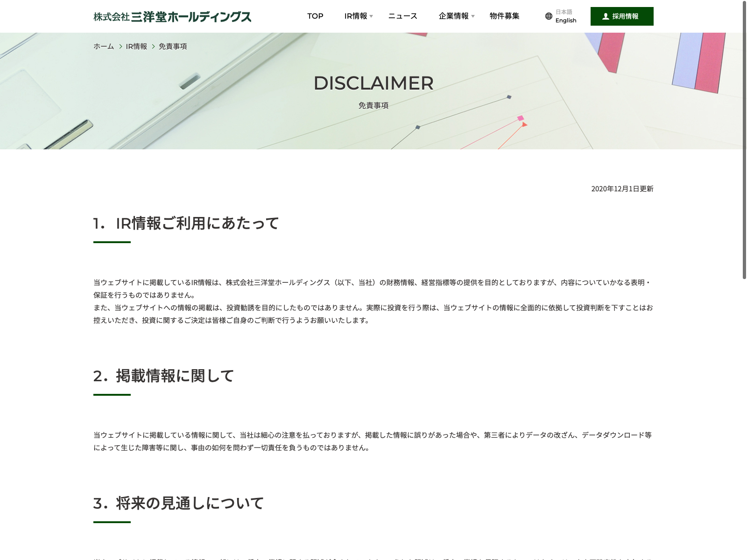Click the vertical scrollbar thumb

point(744,140)
